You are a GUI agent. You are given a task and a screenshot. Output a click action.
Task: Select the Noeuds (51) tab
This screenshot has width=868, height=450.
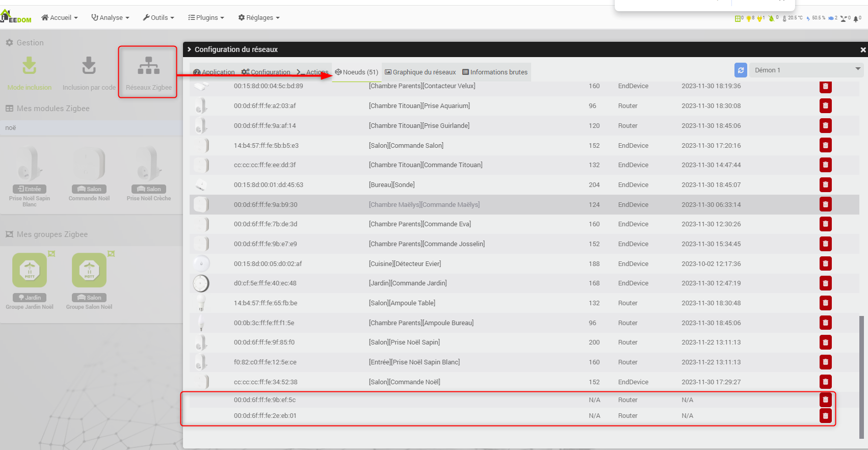(x=357, y=72)
